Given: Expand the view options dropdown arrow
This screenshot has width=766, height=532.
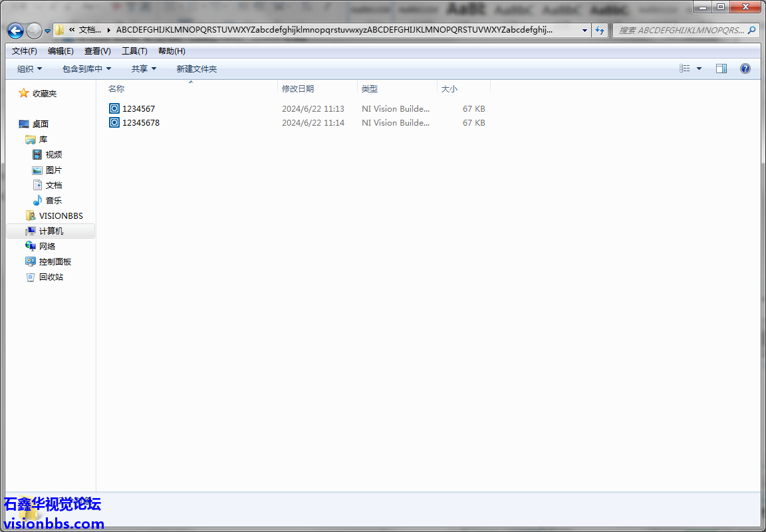Looking at the screenshot, I should click(699, 68).
